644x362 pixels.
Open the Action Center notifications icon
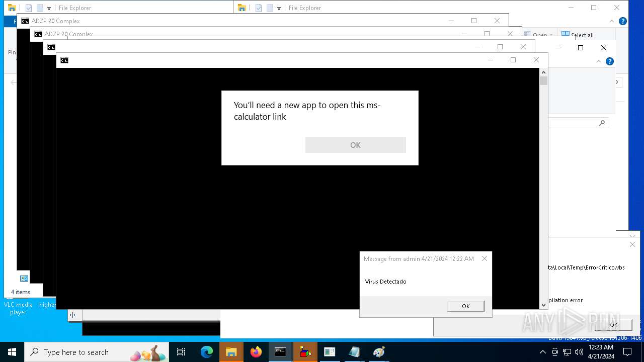(627, 352)
